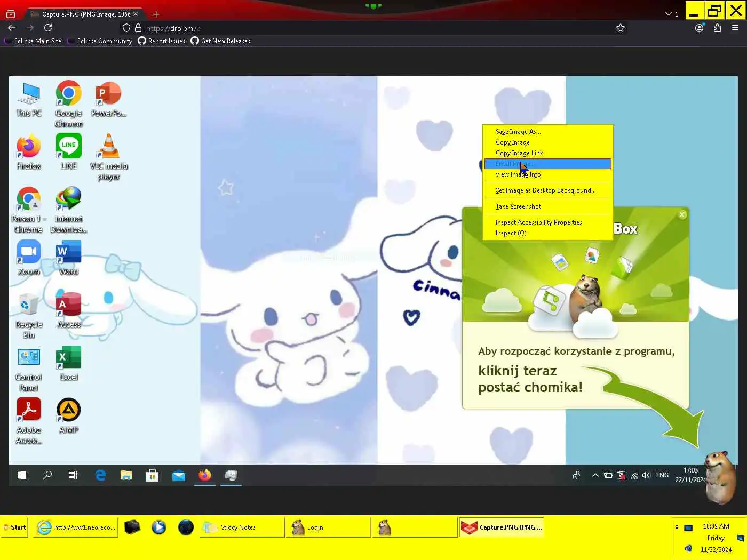
Task: Open Edge from the inner taskbar
Action: point(100,475)
